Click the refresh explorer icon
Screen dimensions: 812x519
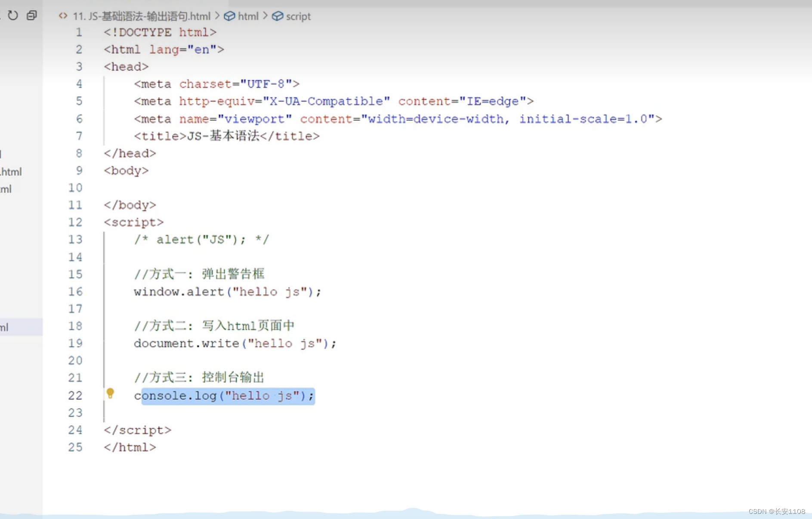click(13, 15)
